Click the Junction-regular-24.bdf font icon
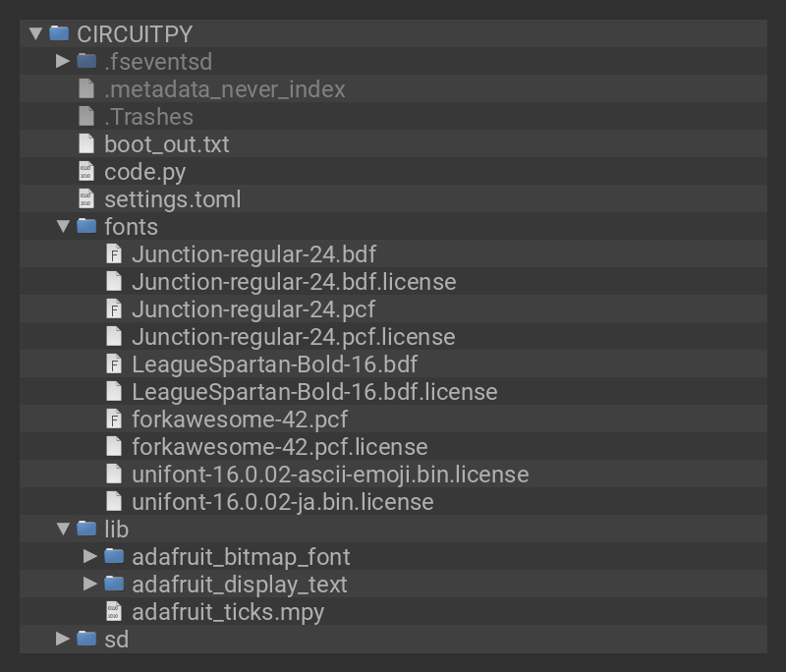Screen dimensions: 786x672 (x=114, y=253)
